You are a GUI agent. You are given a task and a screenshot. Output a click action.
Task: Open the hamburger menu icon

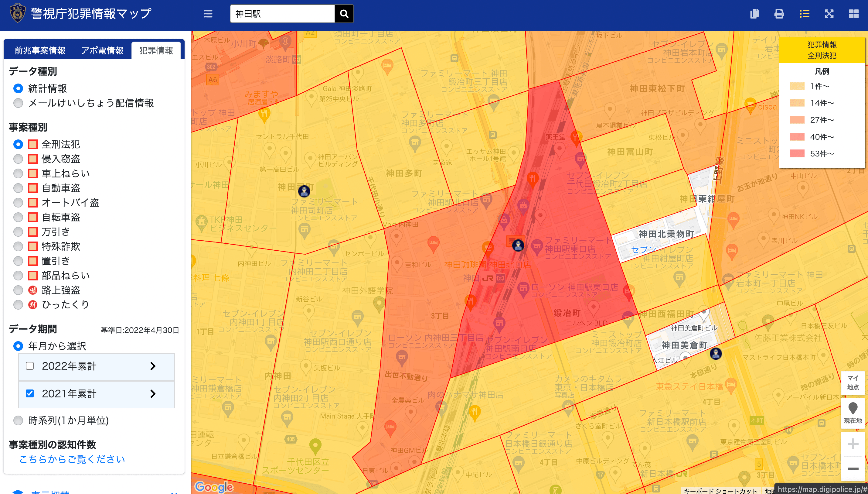[x=208, y=14]
